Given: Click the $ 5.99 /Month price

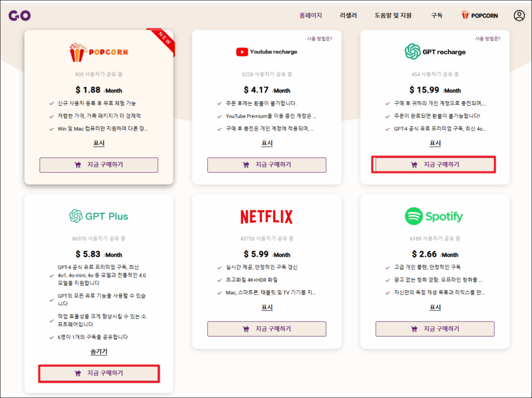Looking at the screenshot, I should coord(267,254).
